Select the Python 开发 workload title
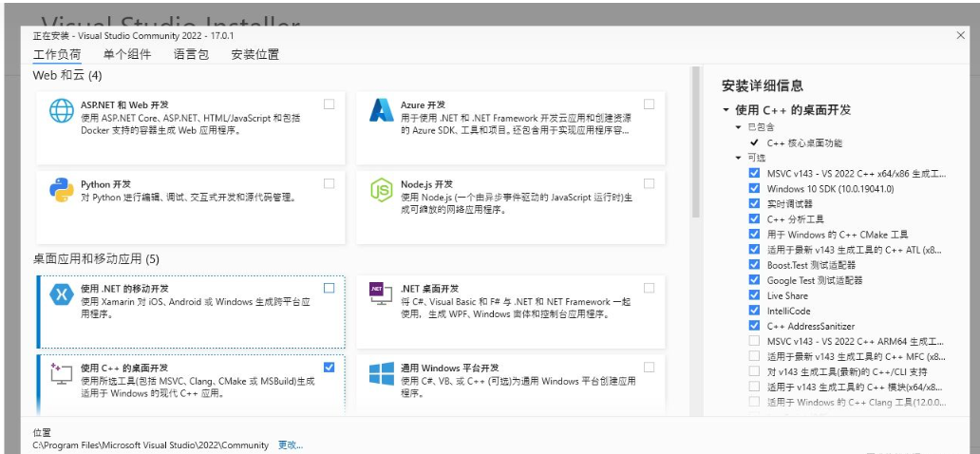This screenshot has width=980, height=454. [105, 184]
